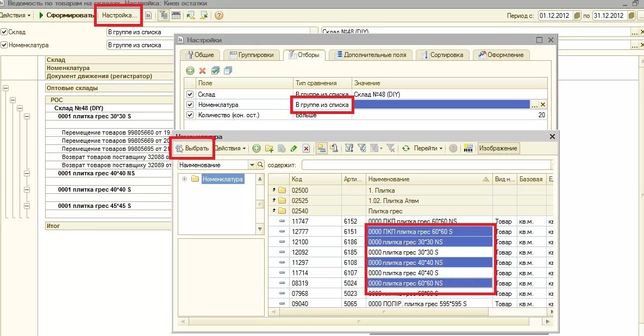Image resolution: width=644 pixels, height=336 pixels.
Task: Click the green refresh list icon
Action: point(406,148)
